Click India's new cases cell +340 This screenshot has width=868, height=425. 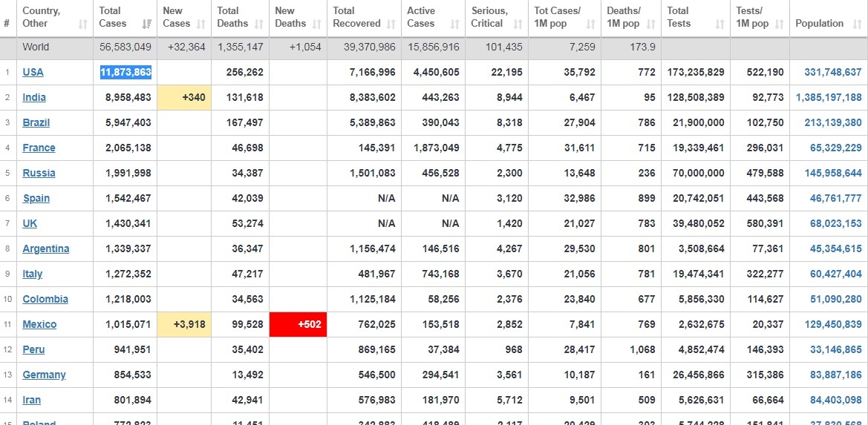184,97
